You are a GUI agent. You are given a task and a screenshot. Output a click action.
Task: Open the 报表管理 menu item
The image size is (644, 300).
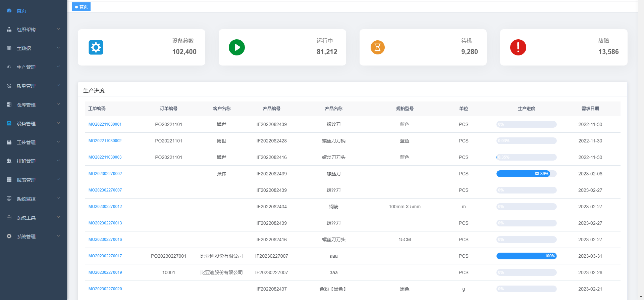(34, 180)
